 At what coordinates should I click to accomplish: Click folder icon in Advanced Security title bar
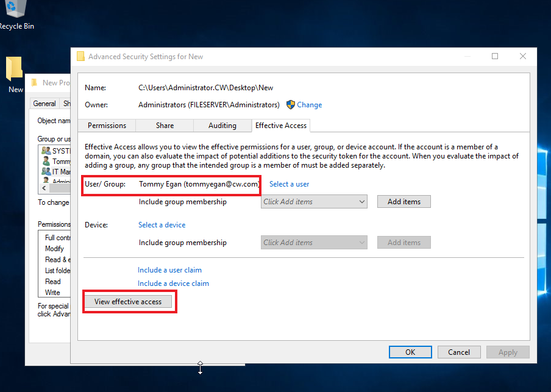[x=80, y=57]
